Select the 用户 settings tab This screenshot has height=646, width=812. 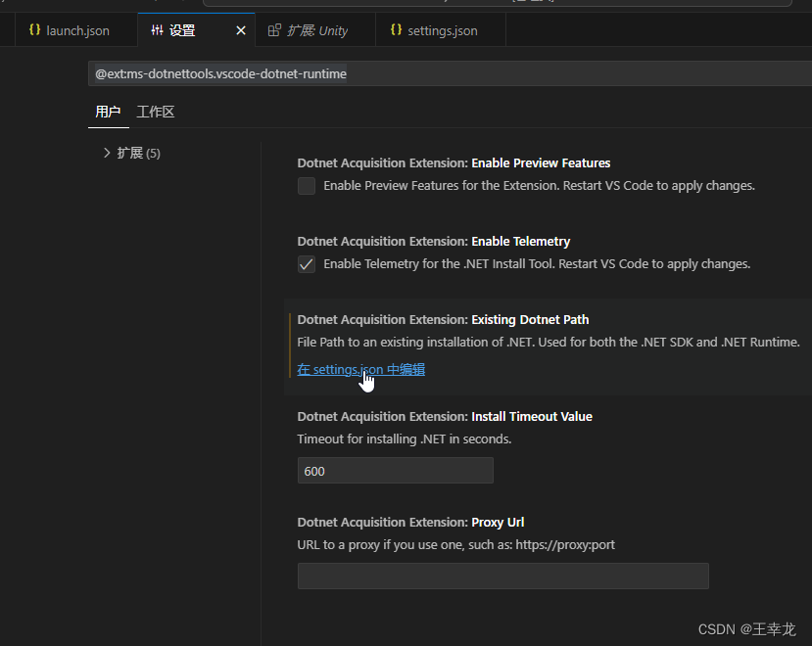pyautogui.click(x=108, y=111)
